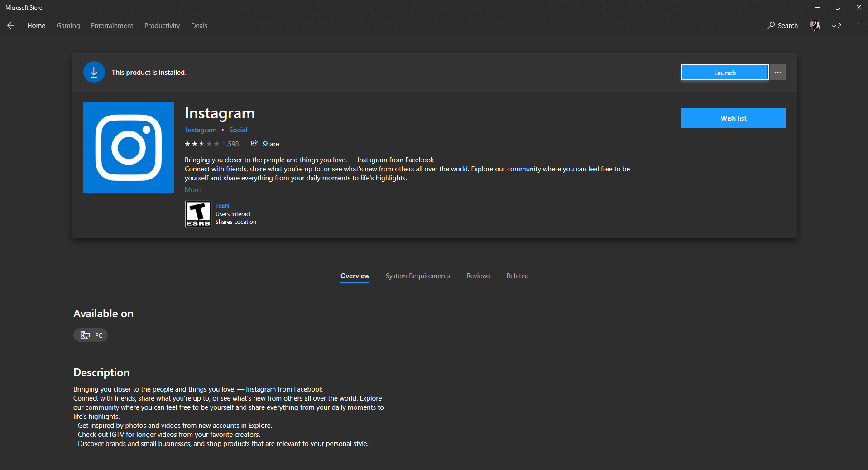This screenshot has height=470, width=868.
Task: Click the 'This product is installed.' text
Action: [x=149, y=73]
